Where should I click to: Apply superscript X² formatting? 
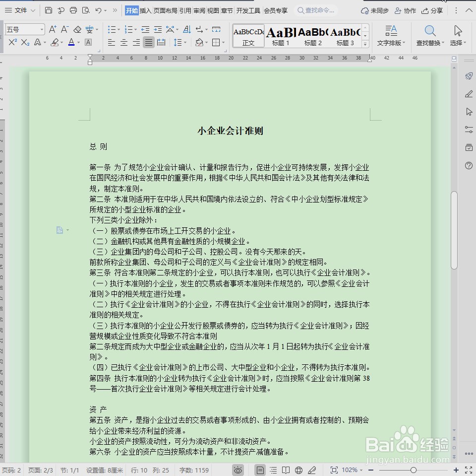pyautogui.click(x=12, y=42)
